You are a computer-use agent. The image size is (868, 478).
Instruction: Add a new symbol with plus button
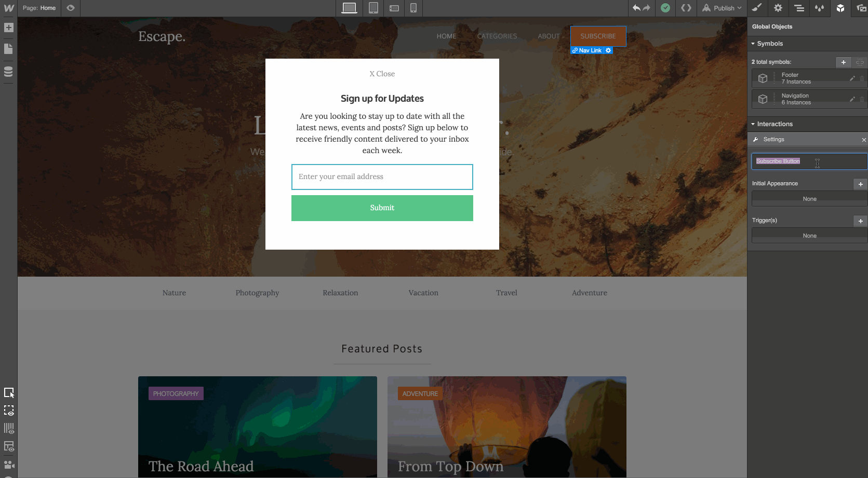tap(844, 62)
